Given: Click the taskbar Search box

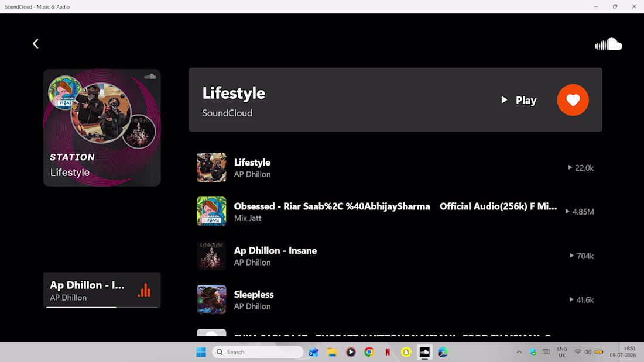Looking at the screenshot, I should 258,352.
